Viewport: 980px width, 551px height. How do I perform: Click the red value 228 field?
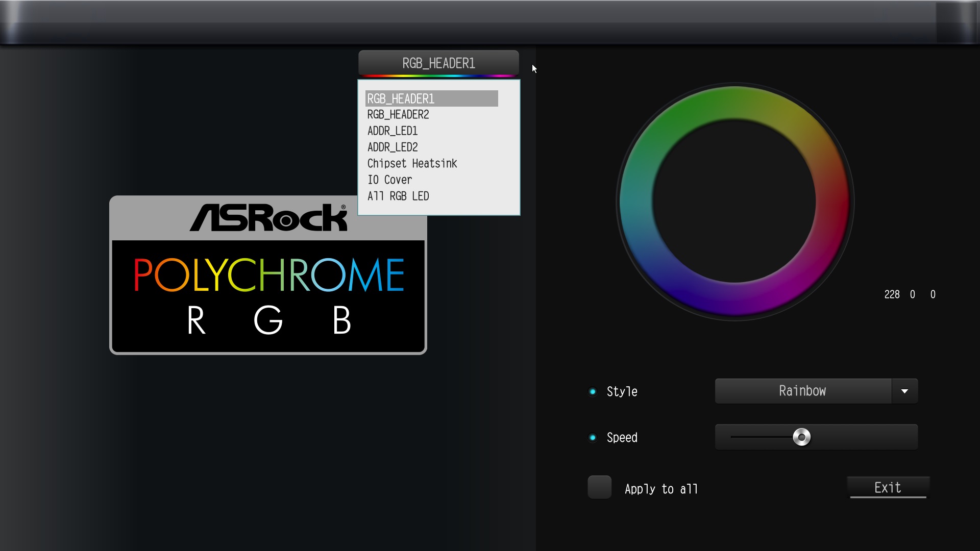(892, 294)
